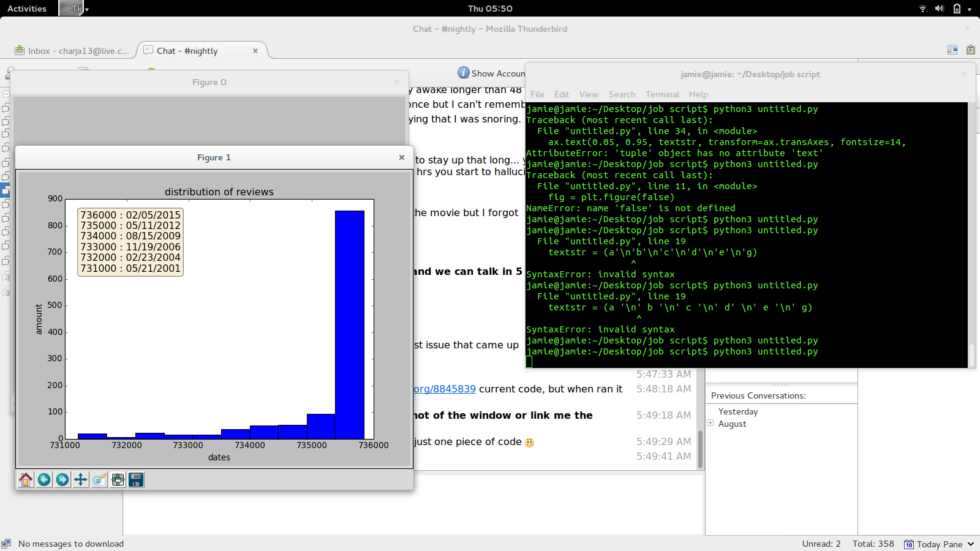Image resolution: width=980 pixels, height=551 pixels.
Task: Click the date legend box in the plot
Action: click(x=130, y=242)
